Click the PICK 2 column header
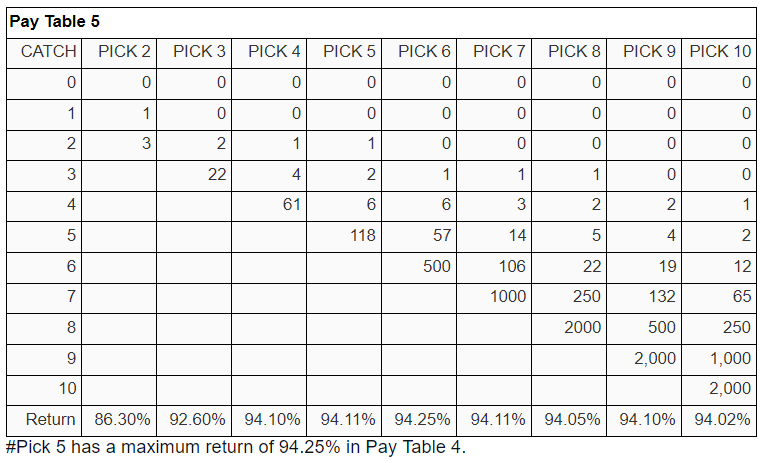 pyautogui.click(x=124, y=51)
